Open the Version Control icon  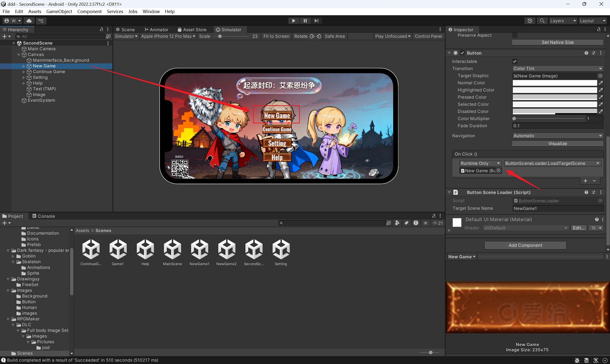pyautogui.click(x=41, y=21)
